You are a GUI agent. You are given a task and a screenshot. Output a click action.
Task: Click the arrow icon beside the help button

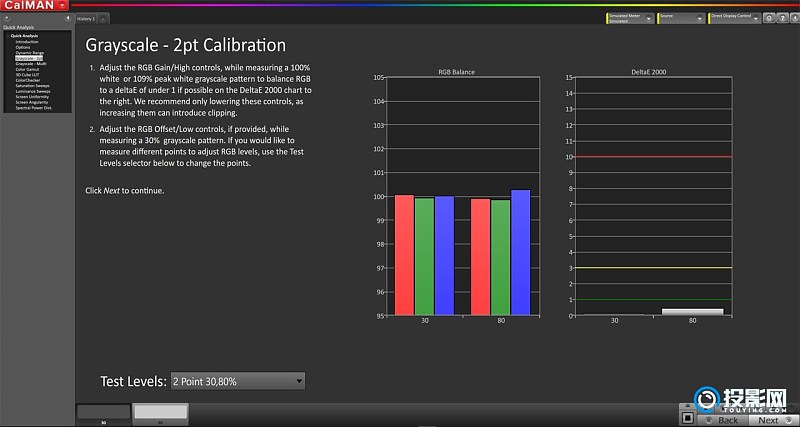click(794, 18)
